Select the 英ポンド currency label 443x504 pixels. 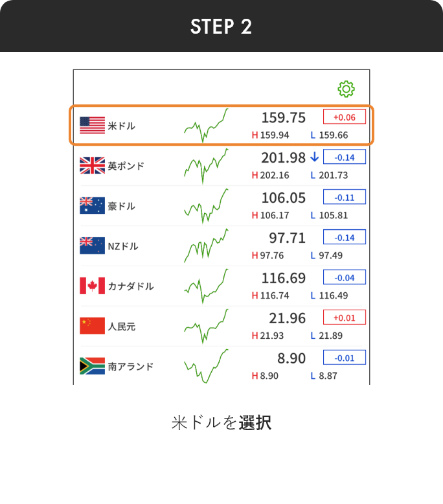(126, 166)
